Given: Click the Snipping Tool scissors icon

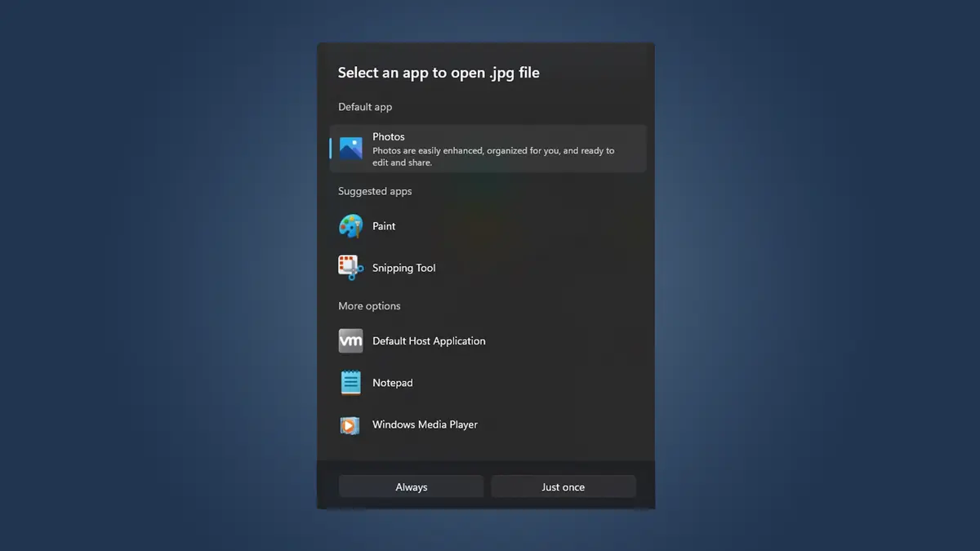Looking at the screenshot, I should click(351, 268).
